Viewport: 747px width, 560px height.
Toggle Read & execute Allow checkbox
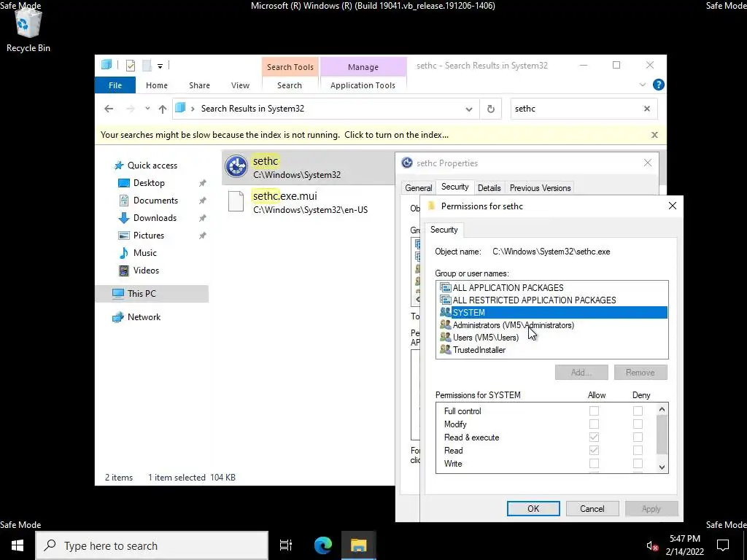(x=594, y=437)
